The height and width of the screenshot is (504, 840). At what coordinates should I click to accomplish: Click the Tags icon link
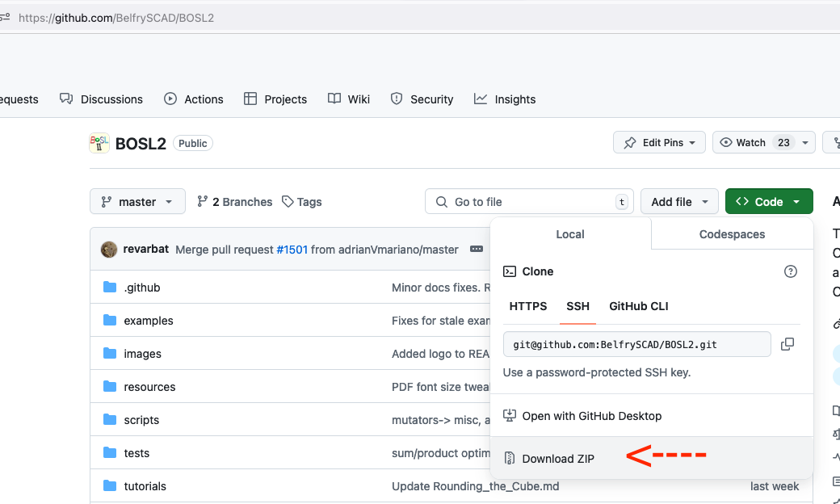(x=288, y=202)
